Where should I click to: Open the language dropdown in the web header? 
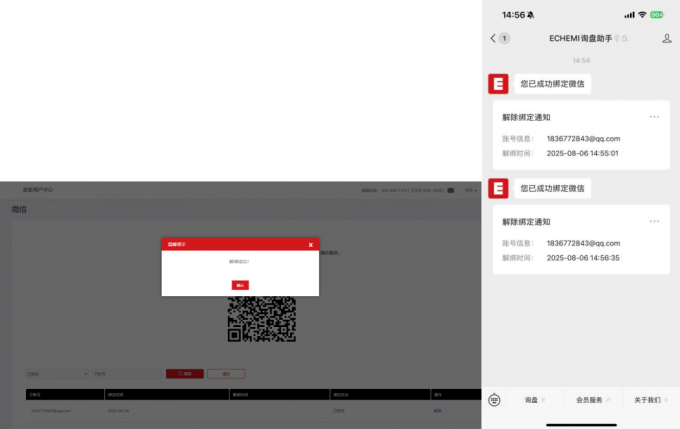[470, 190]
